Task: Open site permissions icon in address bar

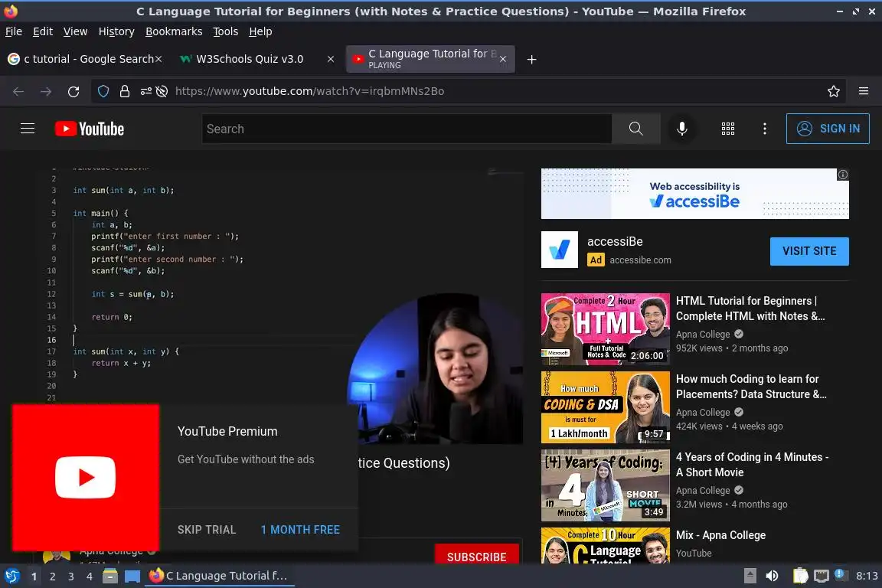Action: (145, 91)
